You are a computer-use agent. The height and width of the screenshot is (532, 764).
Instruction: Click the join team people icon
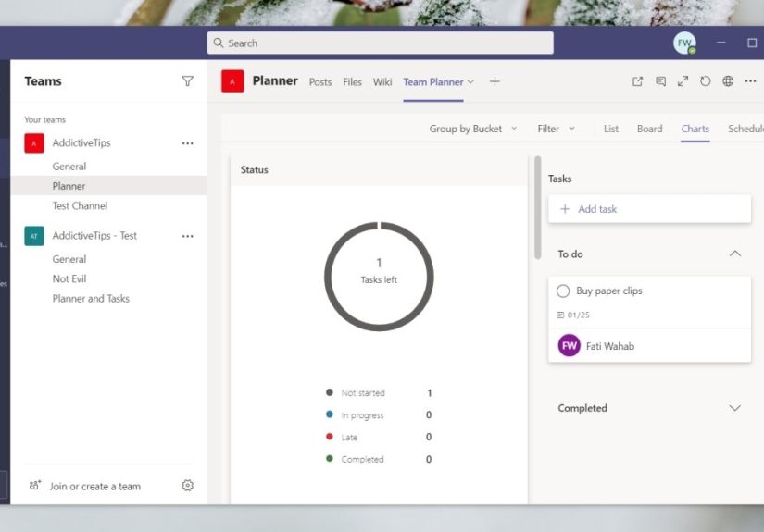click(x=35, y=485)
